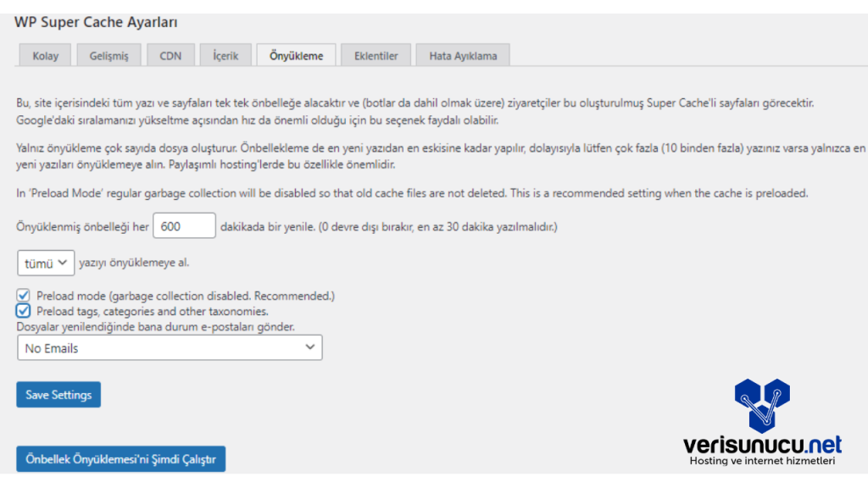868x488 pixels.
Task: Open the Eklentiler tab
Action: pos(376,56)
